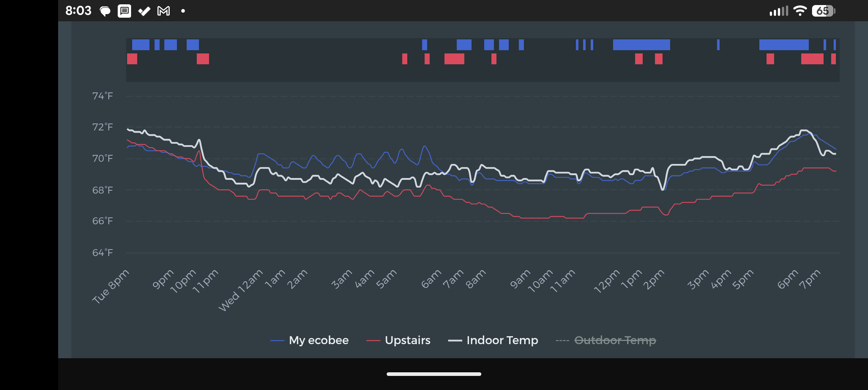Tap the 72°F axis label

[x=103, y=127]
